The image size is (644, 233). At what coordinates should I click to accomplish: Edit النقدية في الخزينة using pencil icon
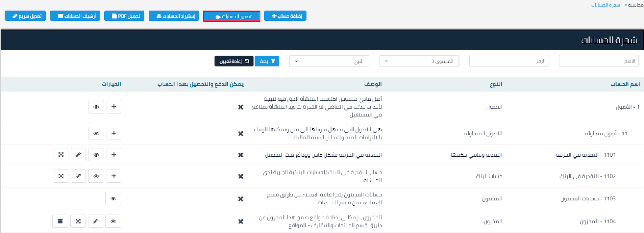78,155
